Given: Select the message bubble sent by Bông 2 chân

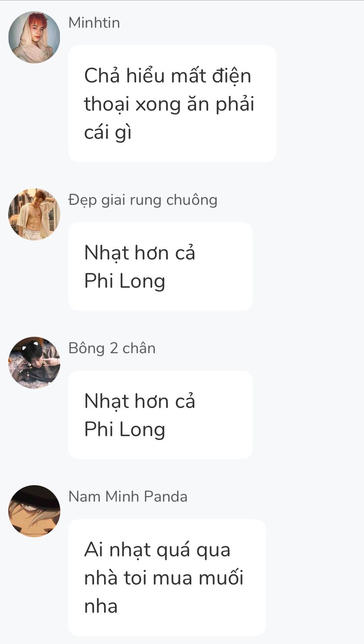Looking at the screenshot, I should [x=161, y=415].
